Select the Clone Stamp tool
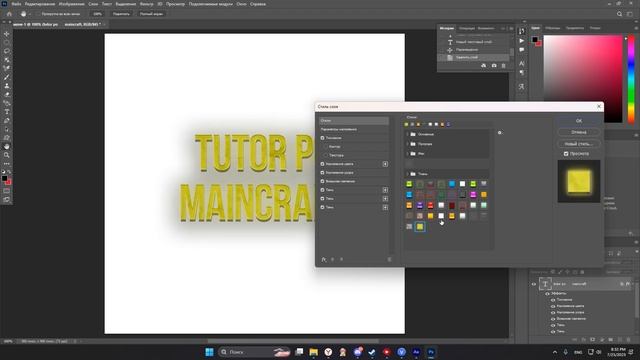The image size is (640, 360). (x=7, y=86)
